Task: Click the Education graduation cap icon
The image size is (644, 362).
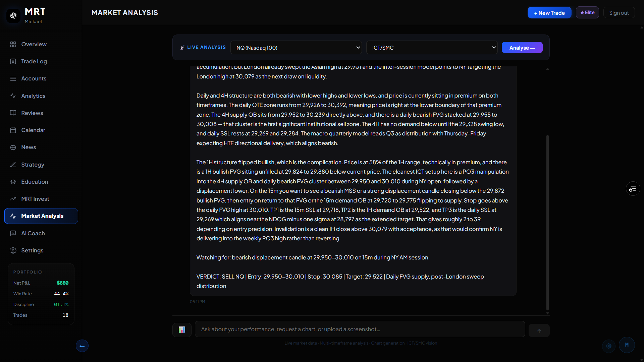Action: pos(13,182)
